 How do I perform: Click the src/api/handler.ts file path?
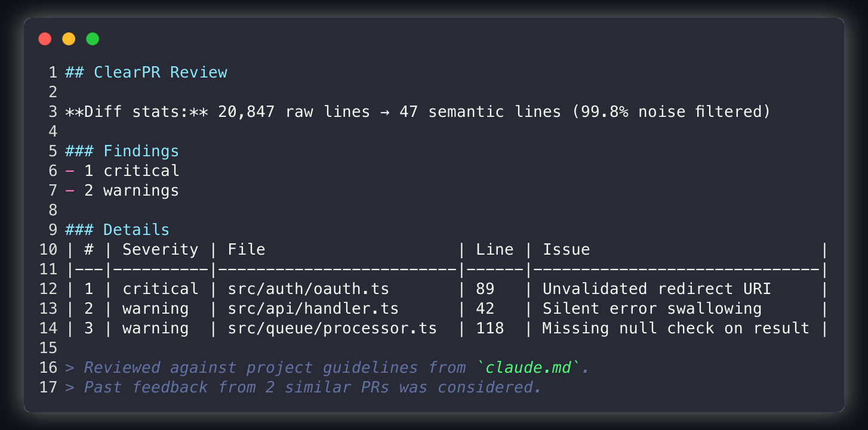coord(313,309)
